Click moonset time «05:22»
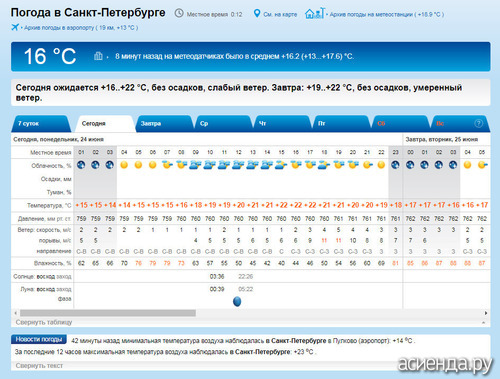The height and width of the screenshot is (379, 500). pos(246,289)
